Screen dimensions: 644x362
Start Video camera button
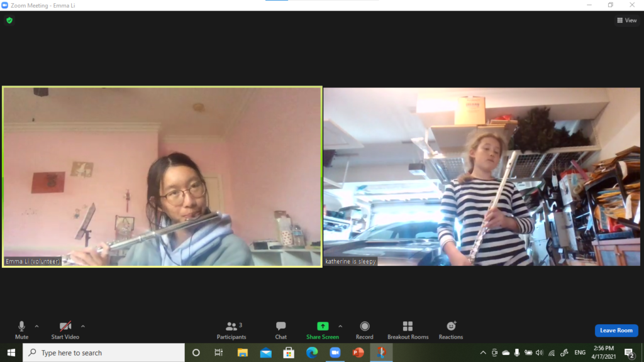(65, 330)
